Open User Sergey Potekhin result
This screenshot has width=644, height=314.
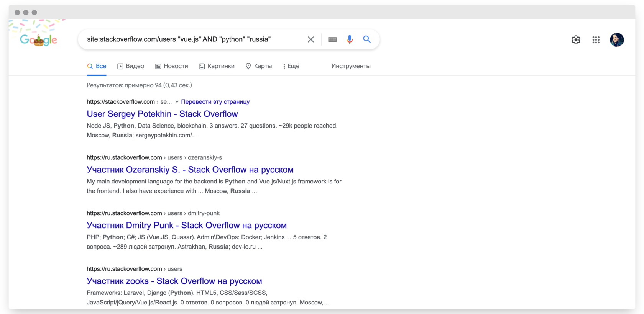162,114
